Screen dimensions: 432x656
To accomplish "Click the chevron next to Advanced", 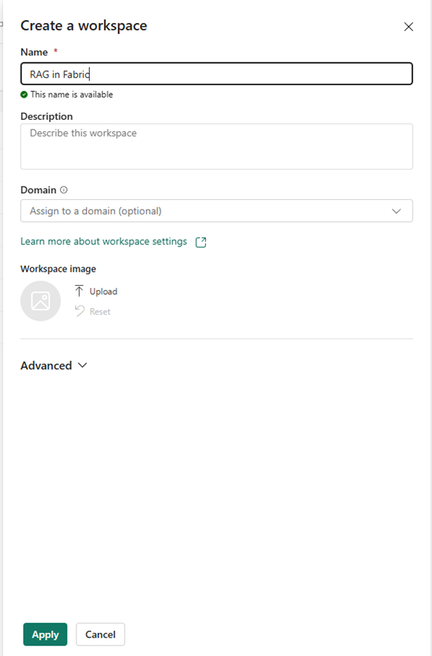I will [x=82, y=365].
